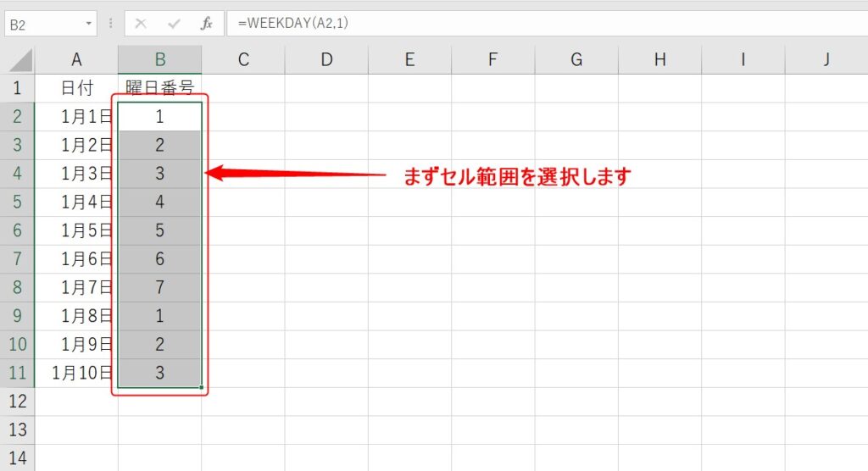
Task: Select row 12 header
Action: (x=17, y=402)
